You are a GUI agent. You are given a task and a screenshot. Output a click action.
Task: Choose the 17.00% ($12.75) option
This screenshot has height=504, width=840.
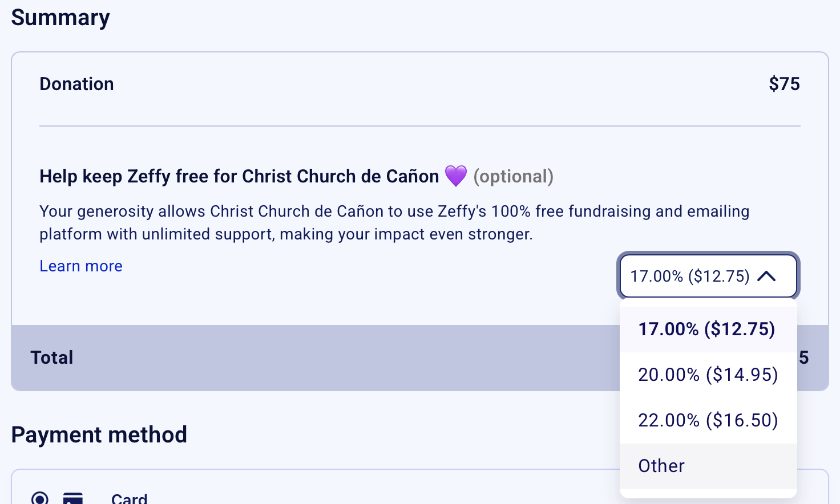coord(706,329)
